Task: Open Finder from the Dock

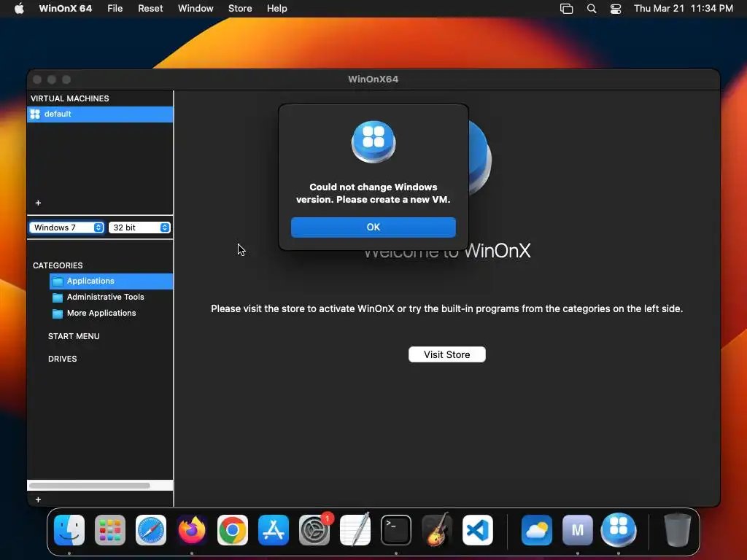Action: coord(69,530)
